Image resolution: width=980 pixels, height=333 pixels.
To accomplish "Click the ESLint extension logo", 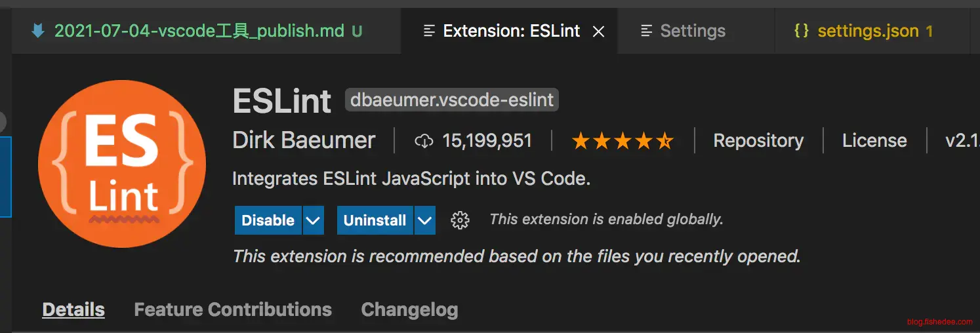I will [x=122, y=164].
